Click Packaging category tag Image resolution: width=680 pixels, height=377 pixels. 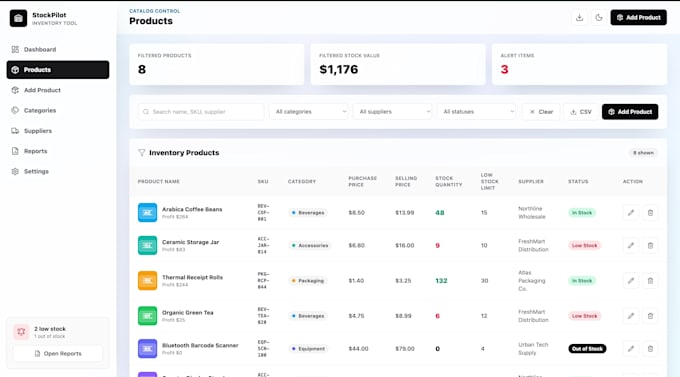[308, 281]
